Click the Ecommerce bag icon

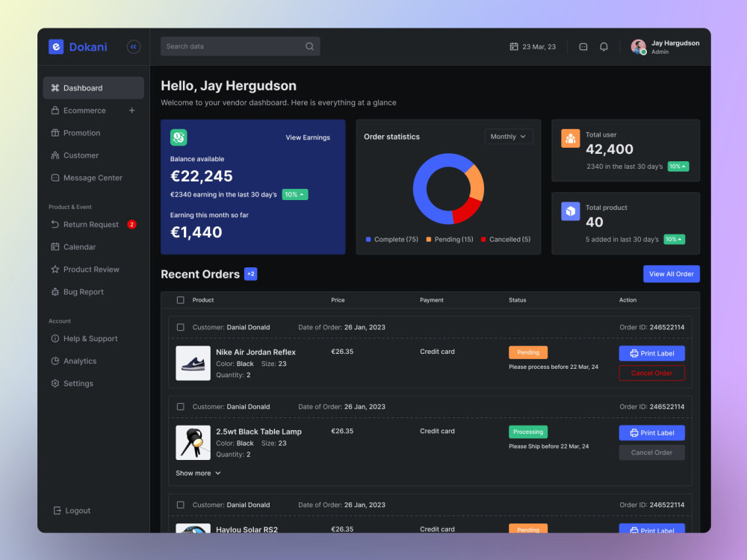pos(55,111)
